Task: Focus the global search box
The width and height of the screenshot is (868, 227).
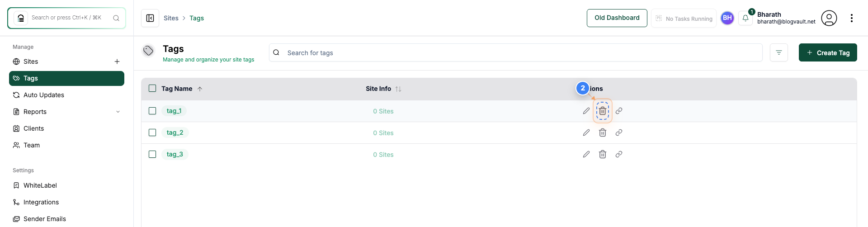Action: 66,18
